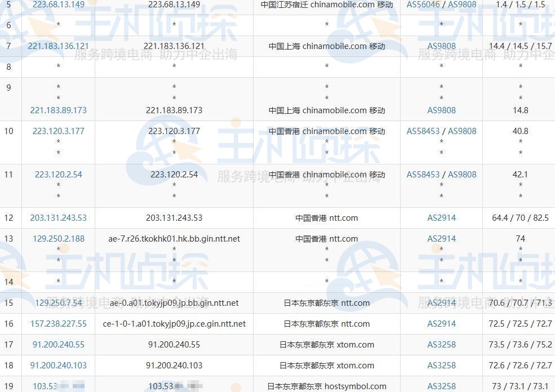Select the hop 14 row in the table

click(x=276, y=282)
